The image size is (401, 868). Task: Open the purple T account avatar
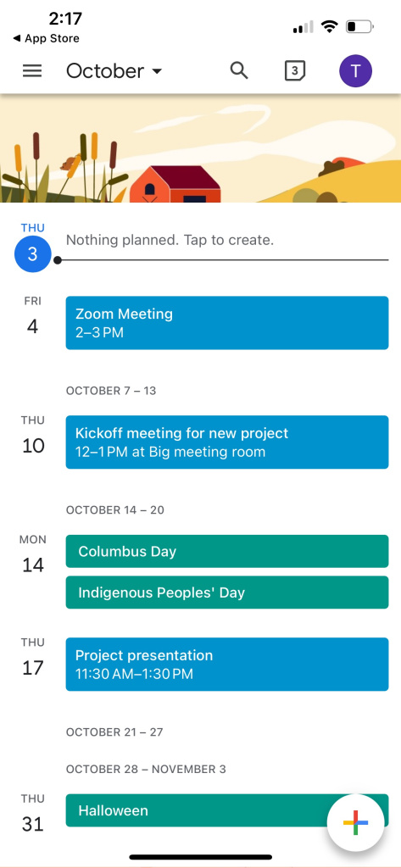tap(355, 71)
